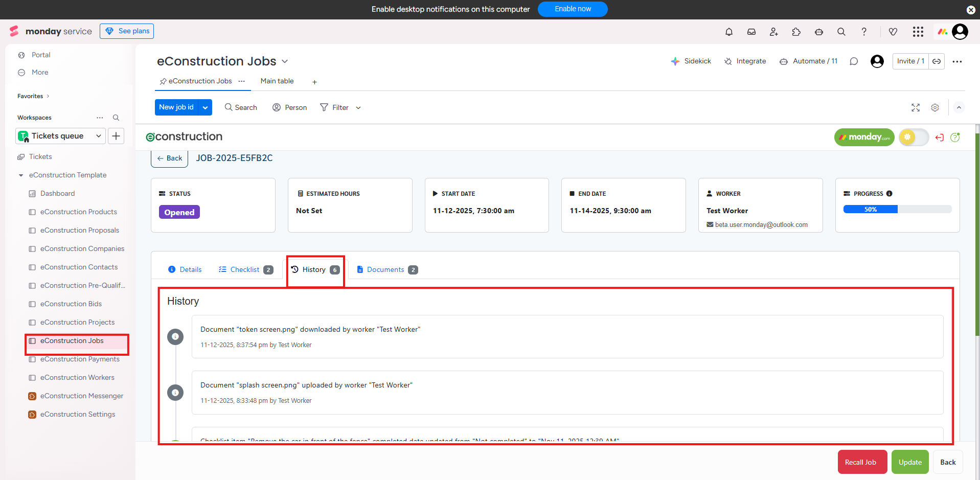Open the products switcher grid icon
This screenshot has height=480, width=980.
pyautogui.click(x=918, y=32)
